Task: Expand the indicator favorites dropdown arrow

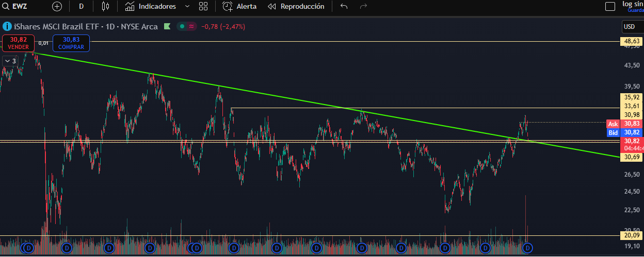Action: pos(187,7)
